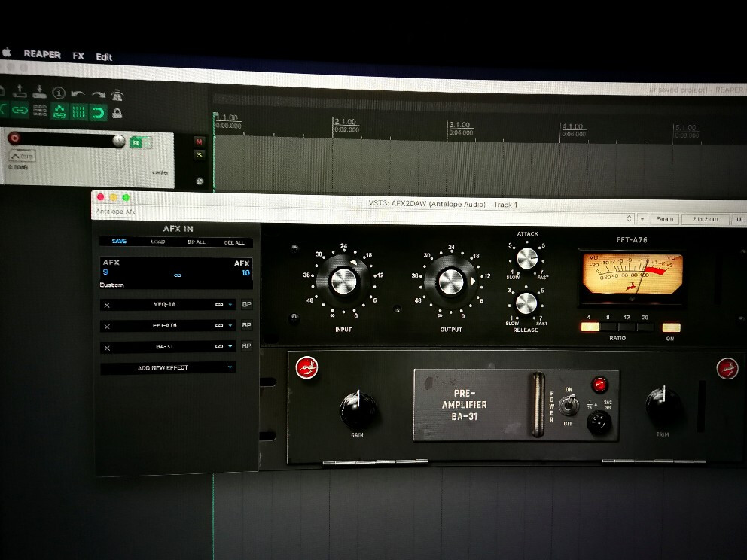Remove the VEQ-1A effect with X
The image size is (747, 560).
point(107,306)
